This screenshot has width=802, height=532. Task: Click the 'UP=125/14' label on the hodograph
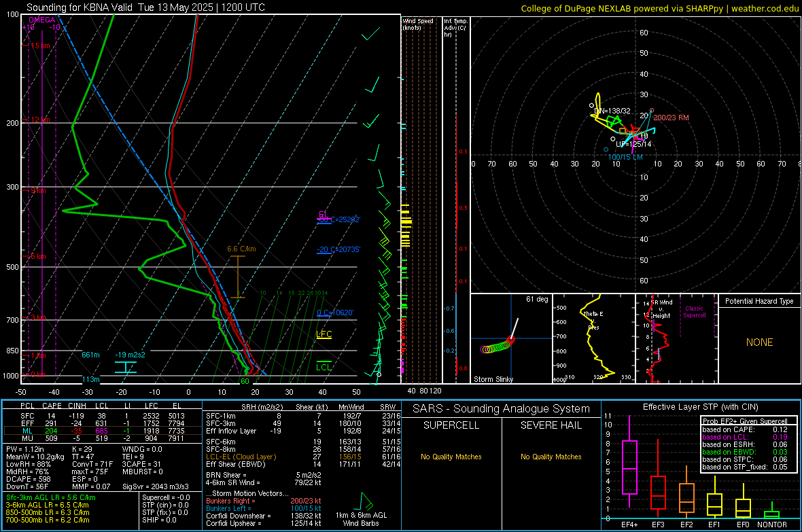coord(633,144)
